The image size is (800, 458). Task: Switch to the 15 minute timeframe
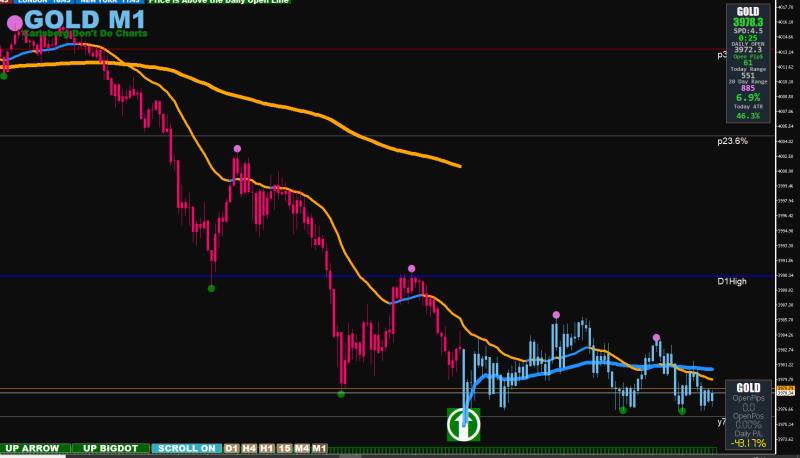pos(284,448)
